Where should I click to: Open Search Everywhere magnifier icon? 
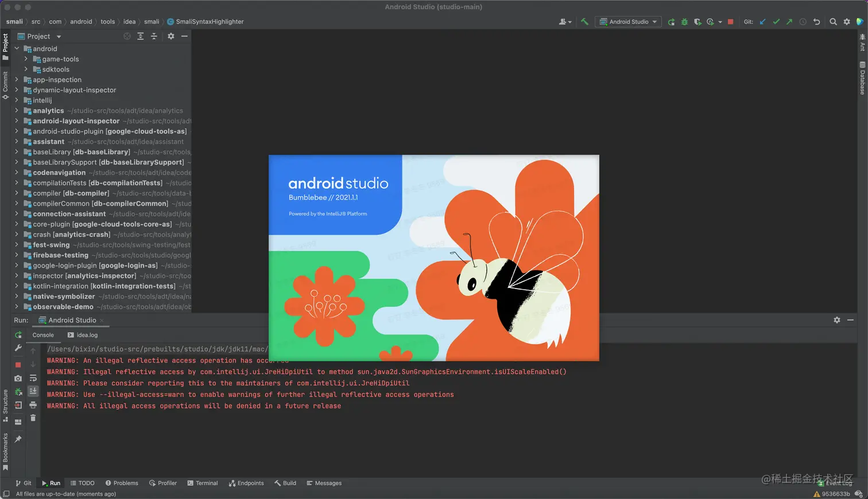coord(833,22)
